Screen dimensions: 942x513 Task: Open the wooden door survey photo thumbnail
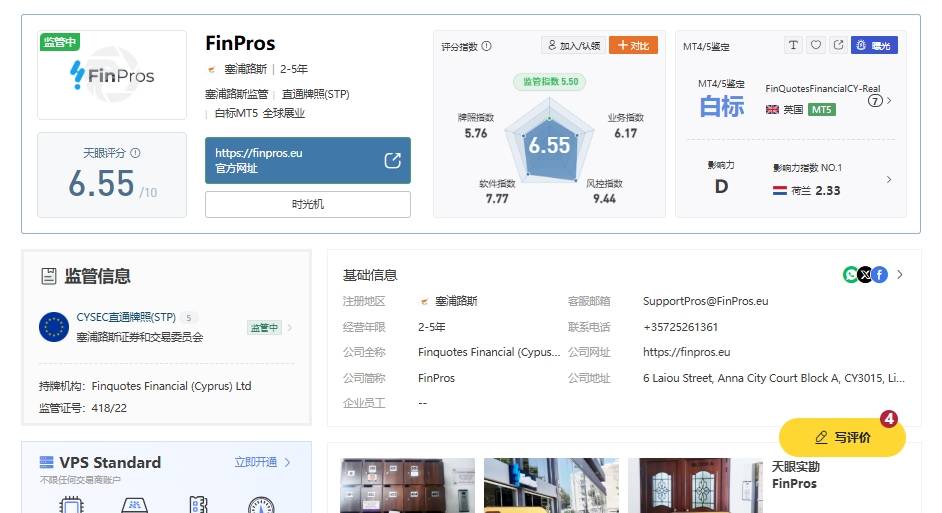tap(695, 485)
